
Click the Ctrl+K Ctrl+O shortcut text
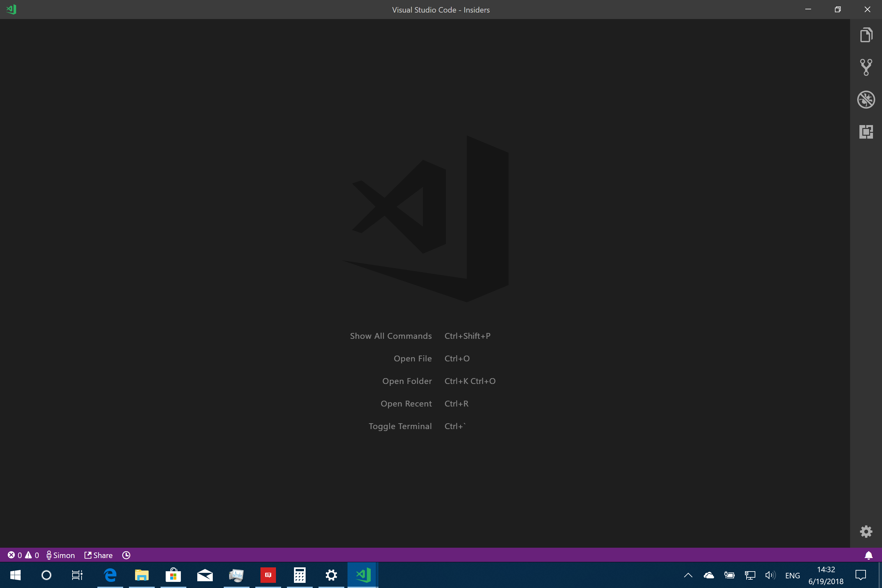click(x=470, y=381)
